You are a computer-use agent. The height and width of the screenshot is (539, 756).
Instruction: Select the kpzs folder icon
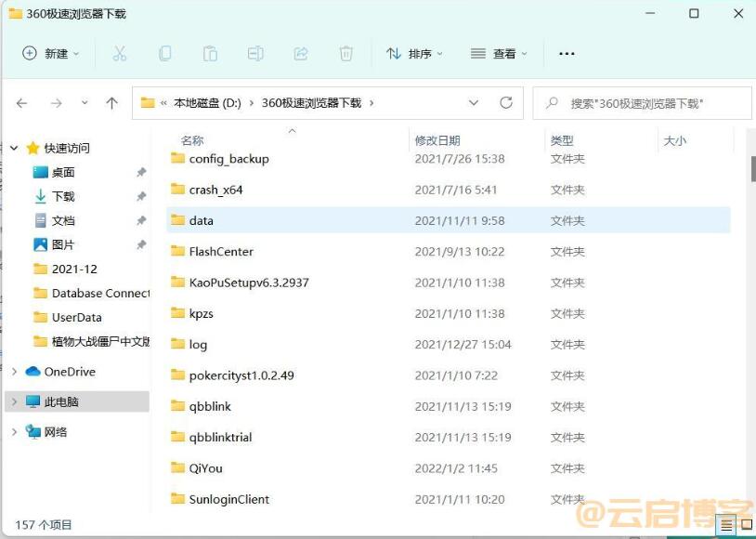(x=178, y=312)
